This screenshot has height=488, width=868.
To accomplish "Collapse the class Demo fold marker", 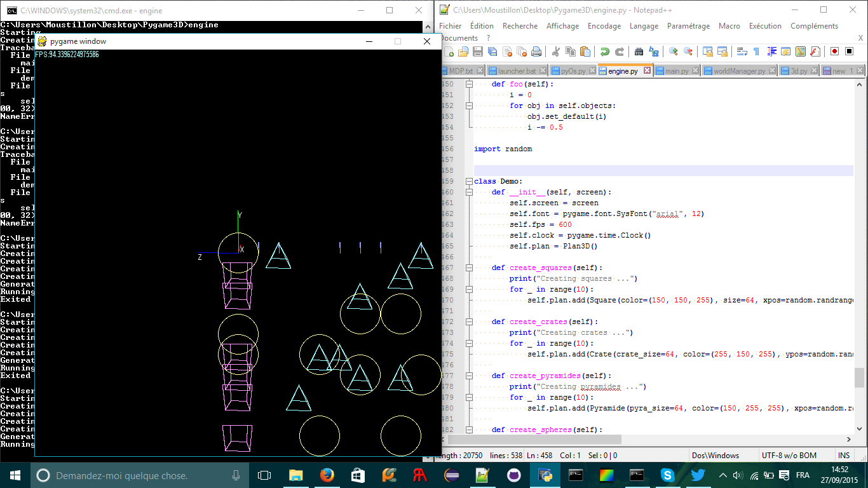I will click(469, 181).
